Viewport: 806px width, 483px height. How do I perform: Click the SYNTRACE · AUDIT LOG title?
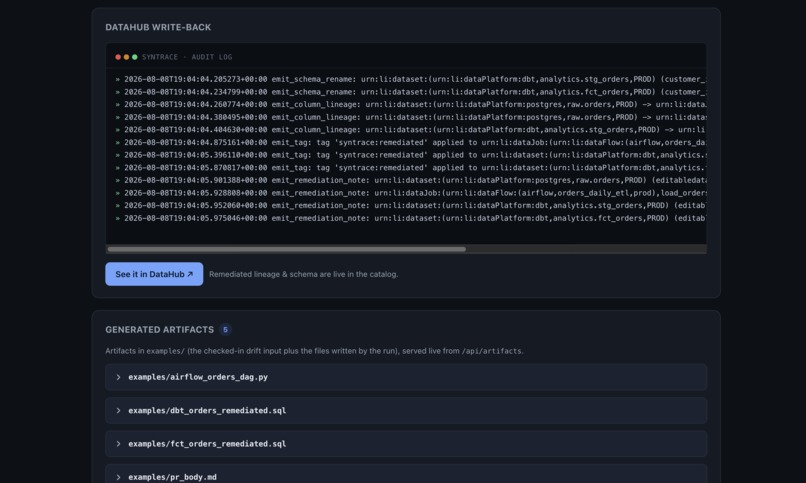coord(187,57)
